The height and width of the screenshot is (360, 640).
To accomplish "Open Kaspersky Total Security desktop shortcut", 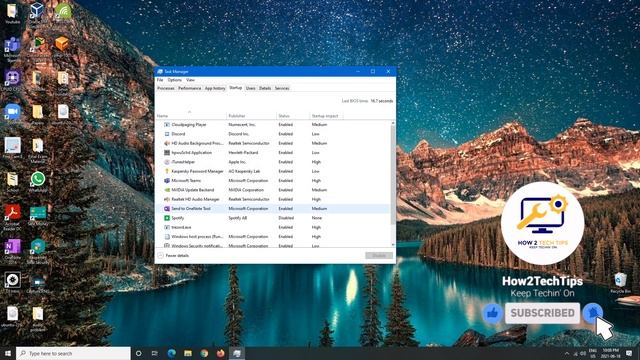I will (x=38, y=251).
